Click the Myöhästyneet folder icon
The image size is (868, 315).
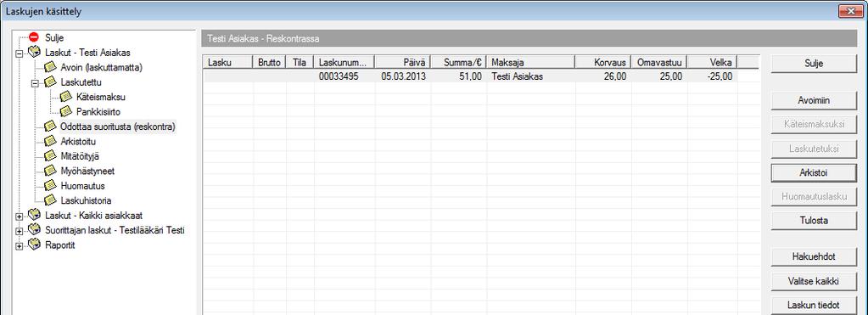[50, 171]
